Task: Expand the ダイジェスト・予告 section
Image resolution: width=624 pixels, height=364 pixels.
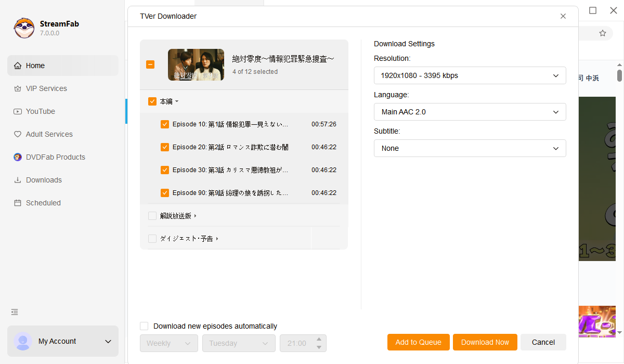Action: (217, 239)
